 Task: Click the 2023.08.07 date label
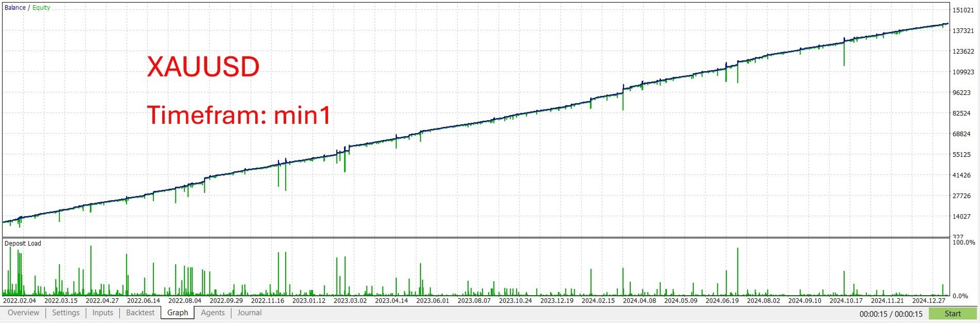[474, 301]
